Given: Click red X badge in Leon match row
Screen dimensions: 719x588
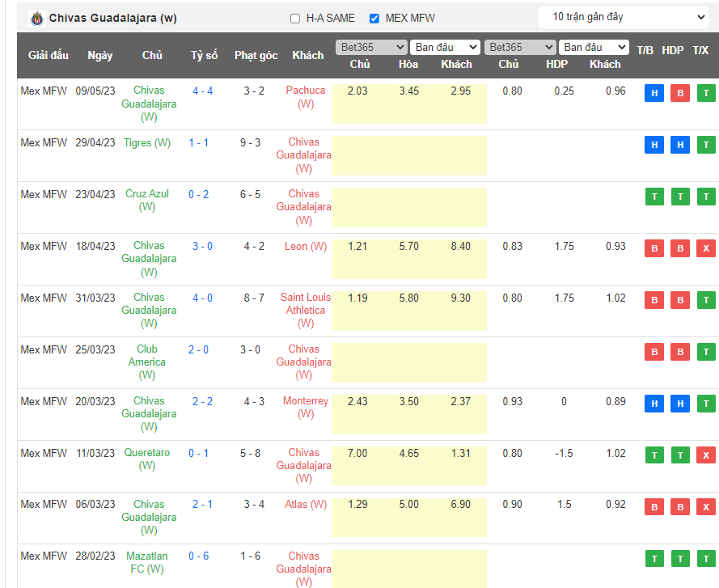Looking at the screenshot, I should pos(706,248).
